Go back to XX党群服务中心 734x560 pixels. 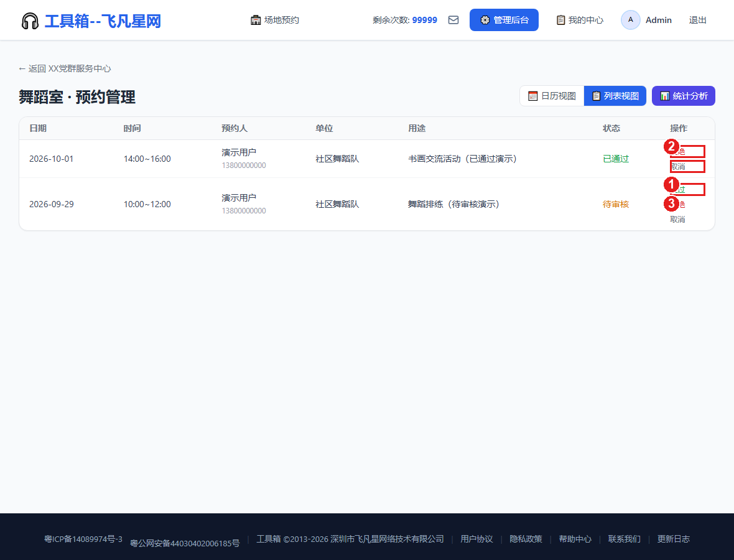click(65, 69)
